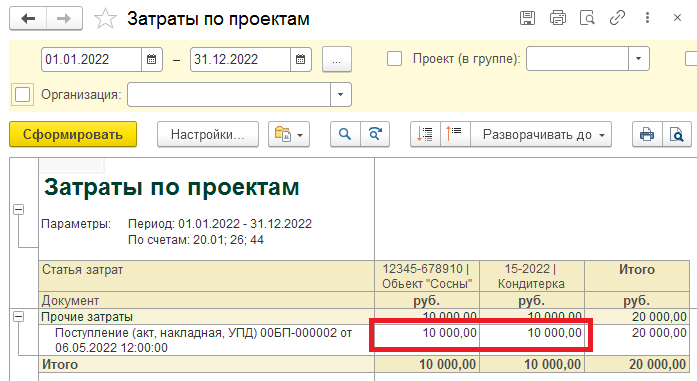Screen dimensions: 697x381
Task: Enable the Проект (в группе) checkbox
Action: tap(394, 59)
